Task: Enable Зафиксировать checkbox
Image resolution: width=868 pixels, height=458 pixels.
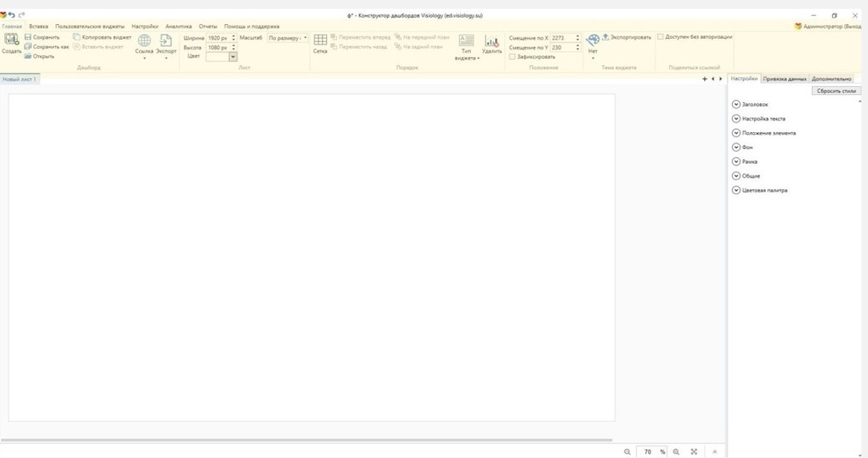Action: (513, 56)
